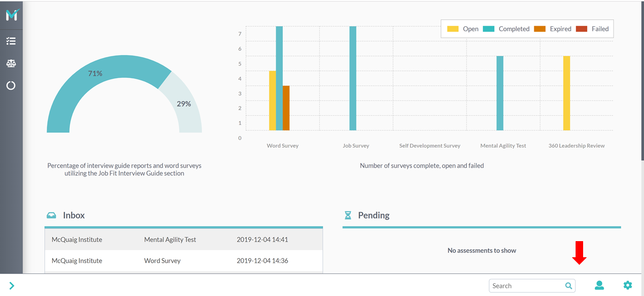644x296 pixels.
Task: Expand the sidebar with bottom-left chevron
Action: pyautogui.click(x=12, y=286)
